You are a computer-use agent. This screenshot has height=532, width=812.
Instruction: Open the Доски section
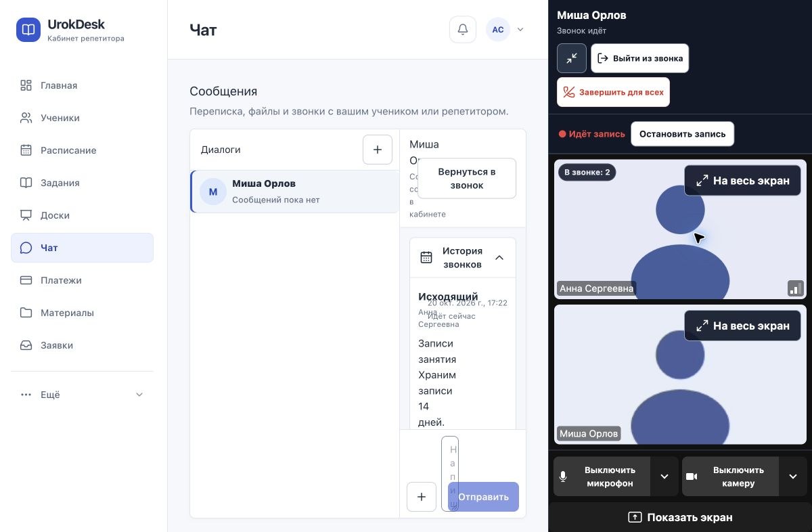click(83, 215)
